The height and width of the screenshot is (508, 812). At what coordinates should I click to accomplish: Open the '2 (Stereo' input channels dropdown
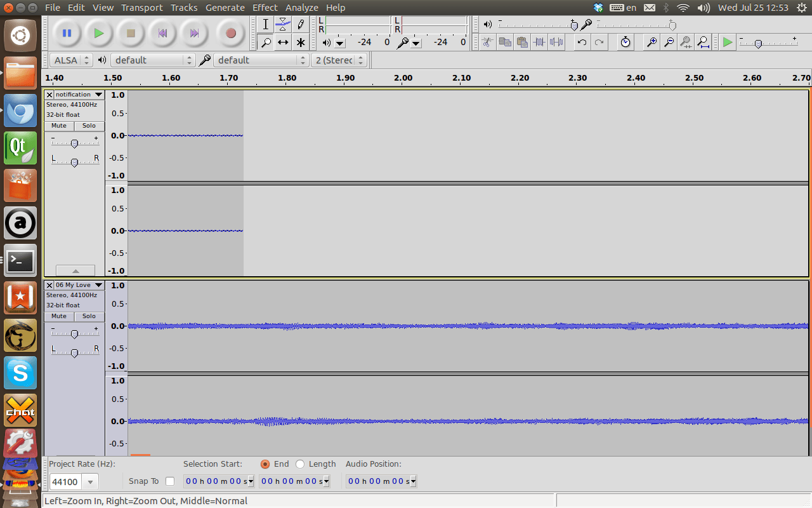tap(339, 60)
